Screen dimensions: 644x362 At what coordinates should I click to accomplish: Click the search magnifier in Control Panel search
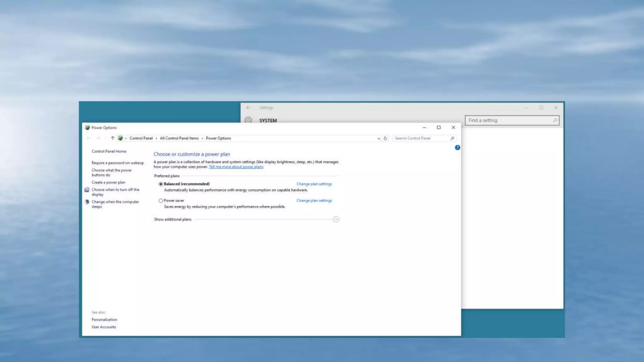pyautogui.click(x=452, y=138)
